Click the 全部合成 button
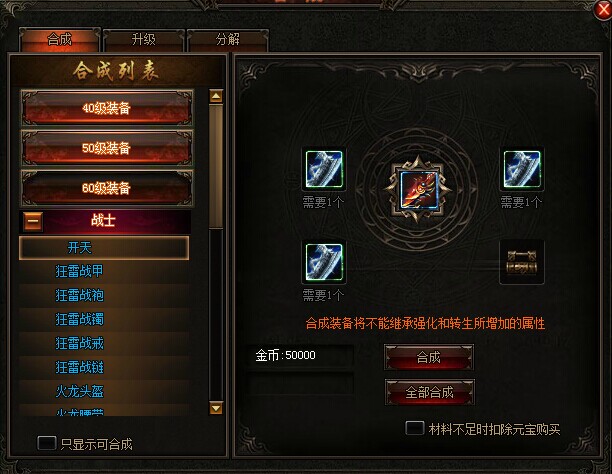Viewport: 612px width, 474px height. coord(429,392)
